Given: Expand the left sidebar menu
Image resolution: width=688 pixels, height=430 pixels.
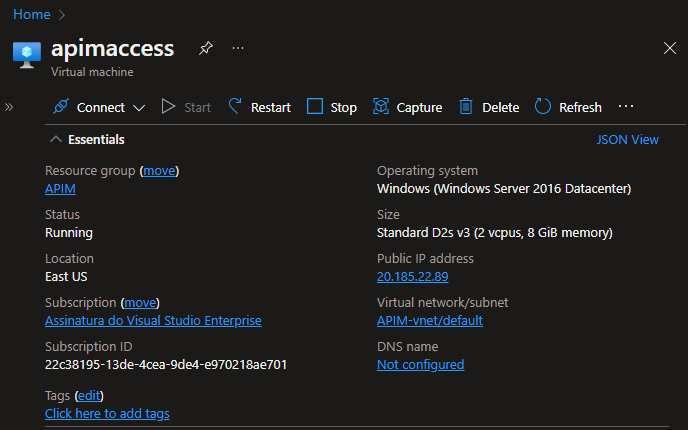Looking at the screenshot, I should 9,106.
